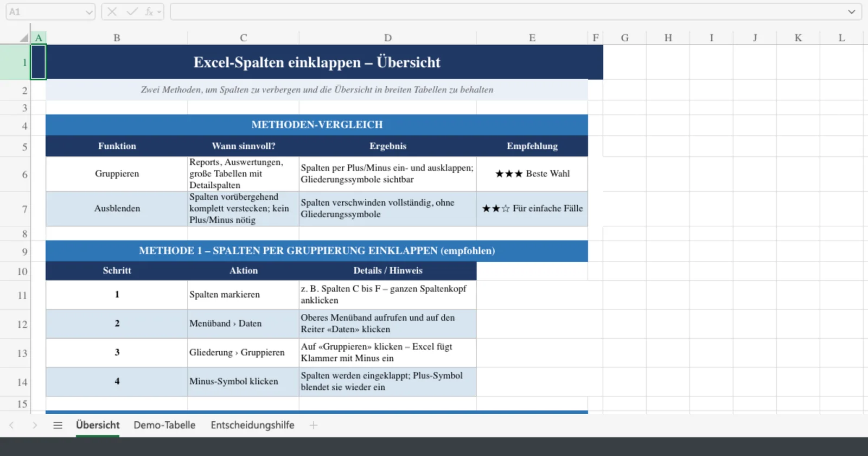The width and height of the screenshot is (868, 456).
Task: Click the 'Schritt' header cell
Action: [x=117, y=271]
